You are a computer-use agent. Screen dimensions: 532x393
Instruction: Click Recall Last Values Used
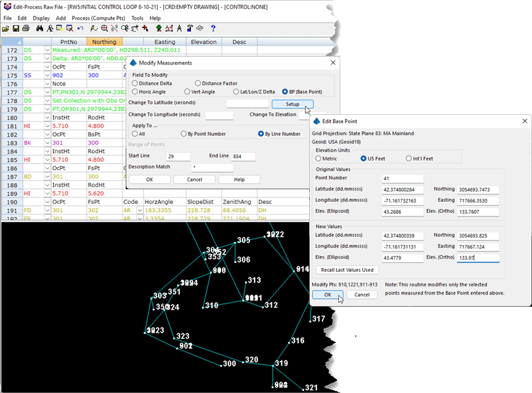[x=347, y=270]
